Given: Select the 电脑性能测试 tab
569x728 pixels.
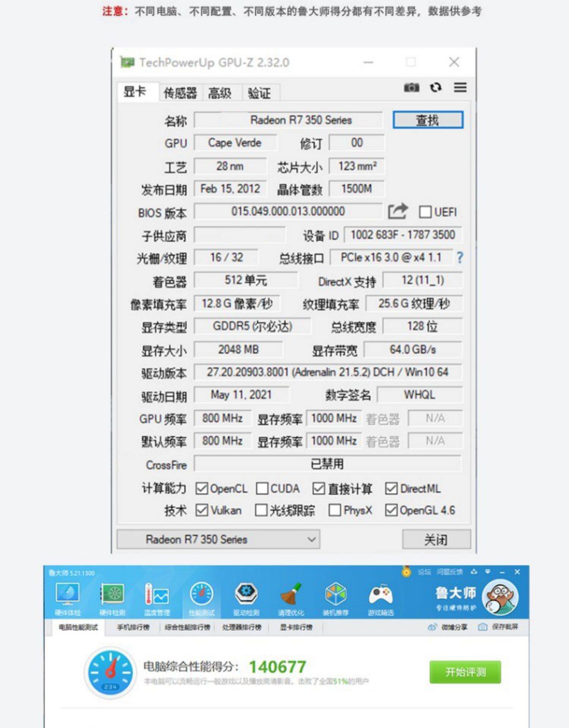Looking at the screenshot, I should click(x=78, y=628).
